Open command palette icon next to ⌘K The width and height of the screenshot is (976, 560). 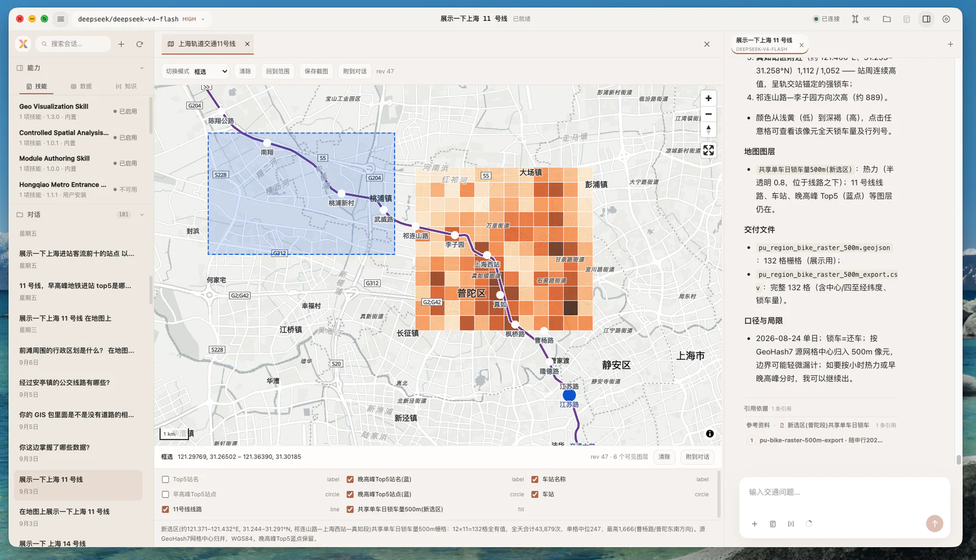[x=855, y=19]
